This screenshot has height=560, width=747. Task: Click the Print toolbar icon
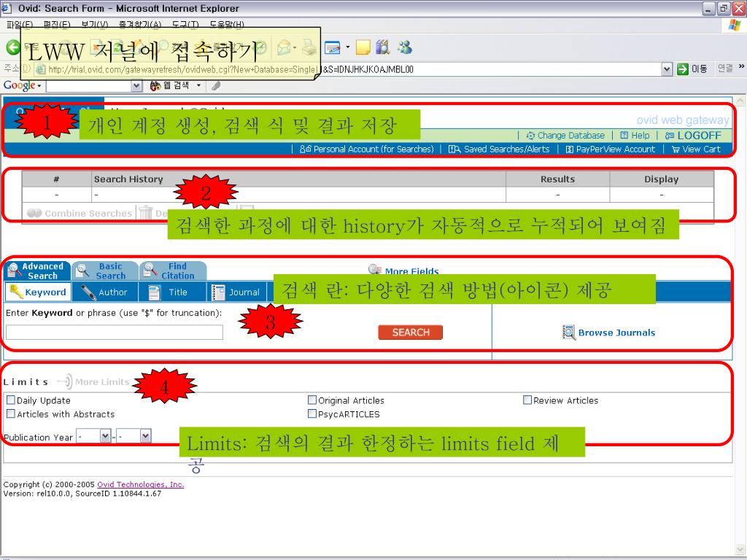point(309,47)
